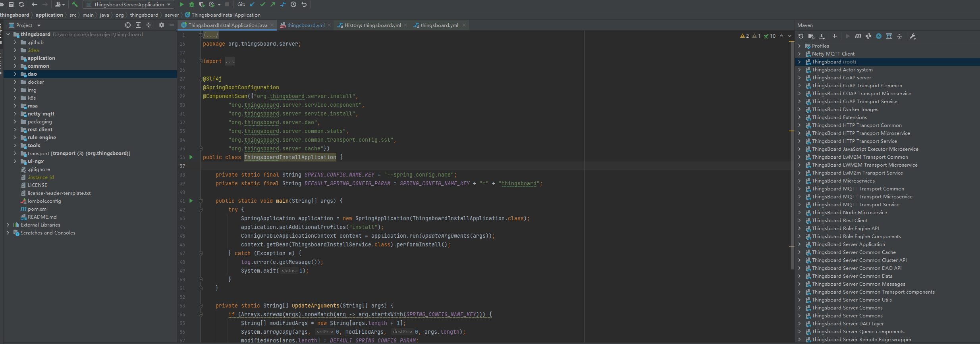Open the ThingsboardServerApplication run configuration dropdown
980x344 pixels.
[129, 4]
